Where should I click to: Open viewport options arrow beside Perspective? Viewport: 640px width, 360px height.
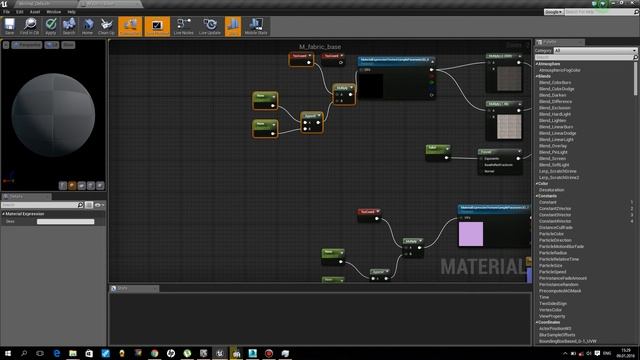coord(6,45)
